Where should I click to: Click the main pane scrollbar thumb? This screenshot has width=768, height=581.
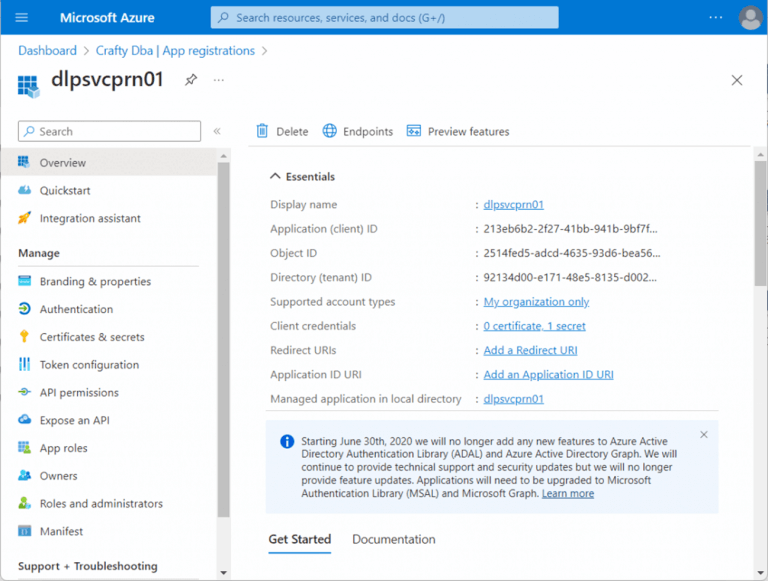tap(760, 223)
